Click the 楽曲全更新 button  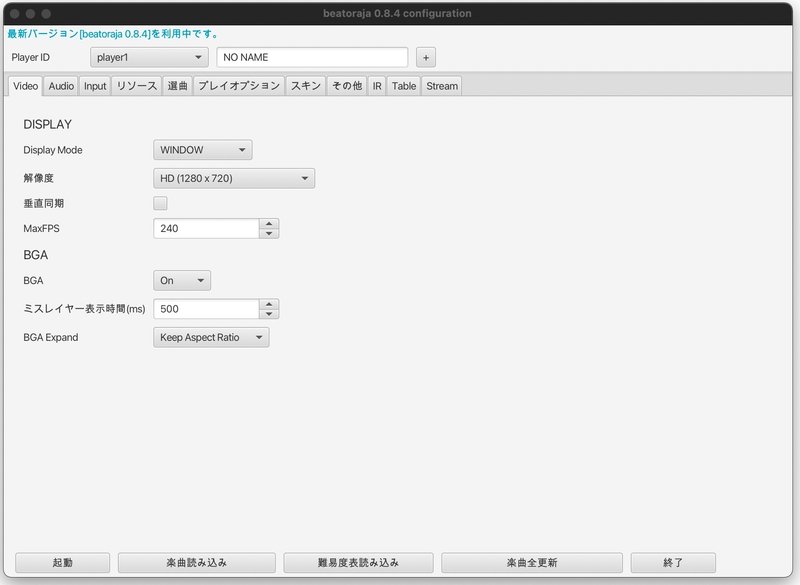point(532,563)
